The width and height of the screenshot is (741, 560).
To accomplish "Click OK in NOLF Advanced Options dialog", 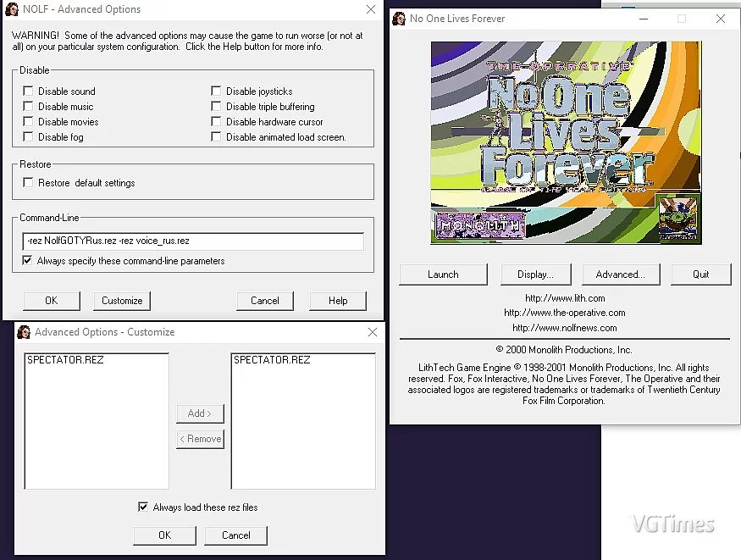I will (x=52, y=301).
